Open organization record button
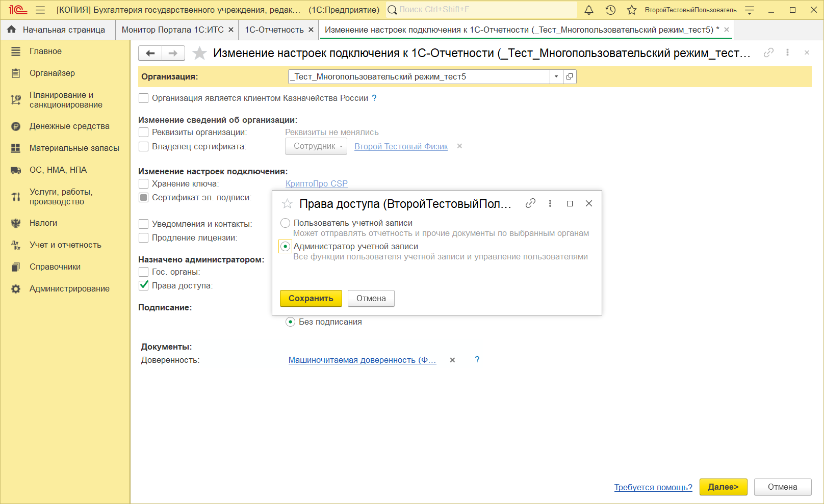Image resolution: width=824 pixels, height=504 pixels. click(x=570, y=76)
